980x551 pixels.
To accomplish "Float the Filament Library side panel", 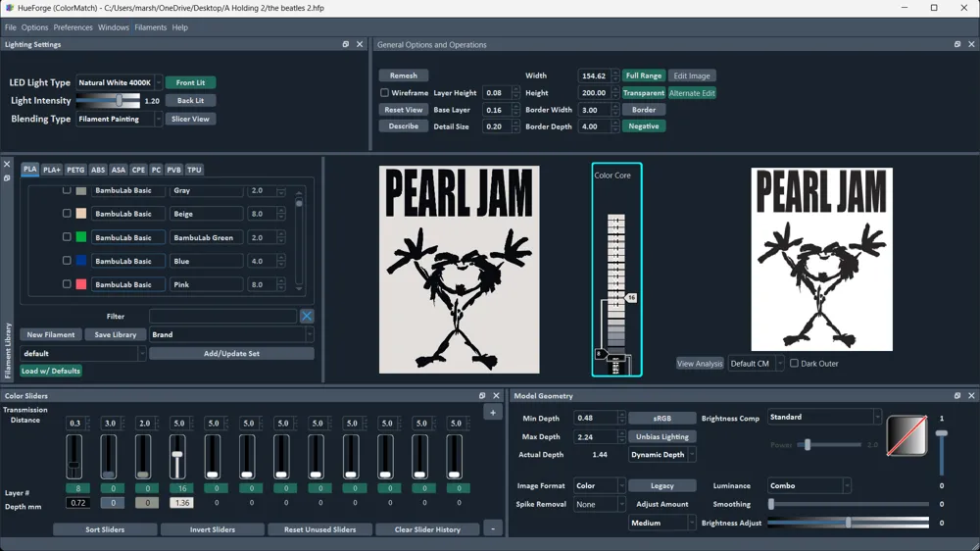I will [7, 178].
